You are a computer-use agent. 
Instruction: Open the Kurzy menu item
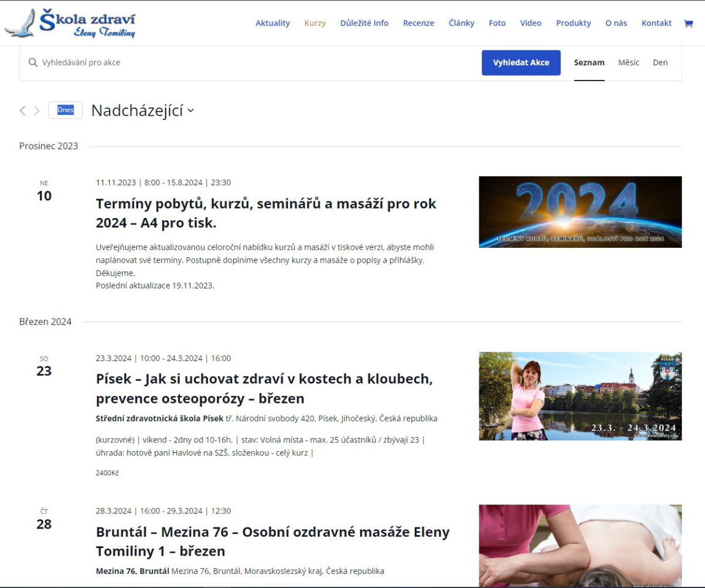315,23
